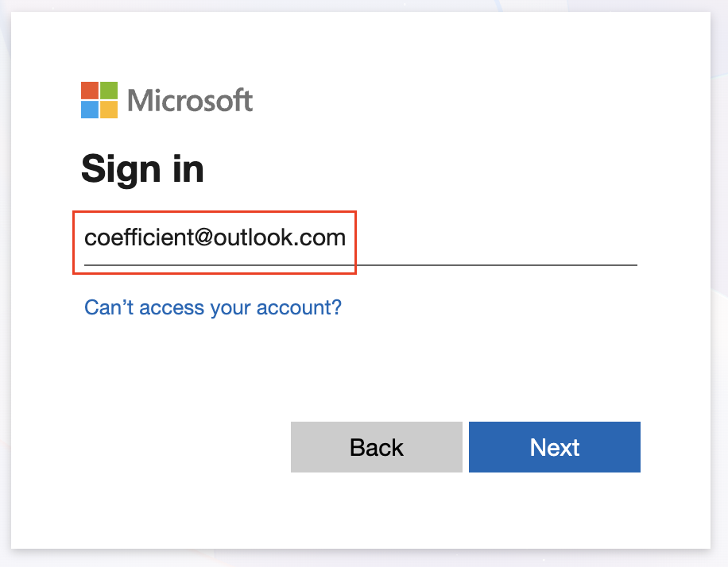Viewport: 728px width, 567px height.
Task: Click the red square in Microsoft logo
Action: pyautogui.click(x=90, y=90)
